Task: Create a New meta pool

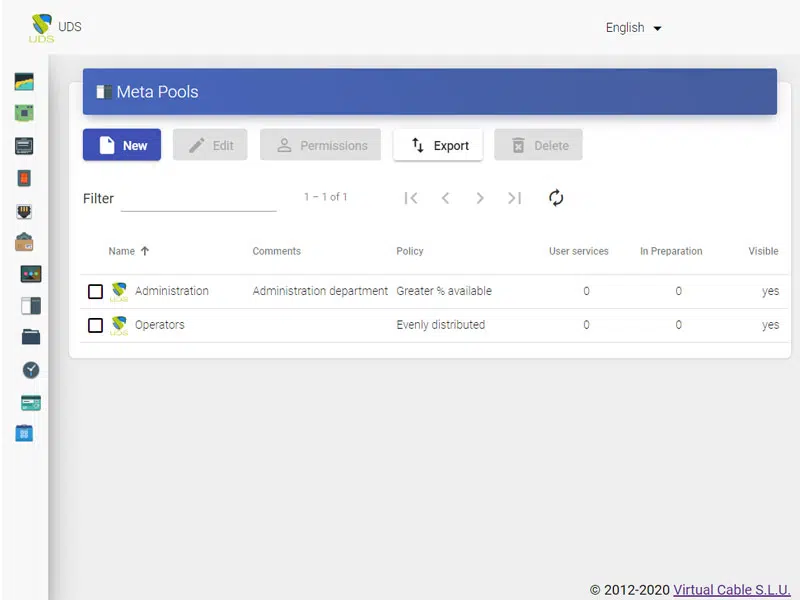Action: coord(122,145)
